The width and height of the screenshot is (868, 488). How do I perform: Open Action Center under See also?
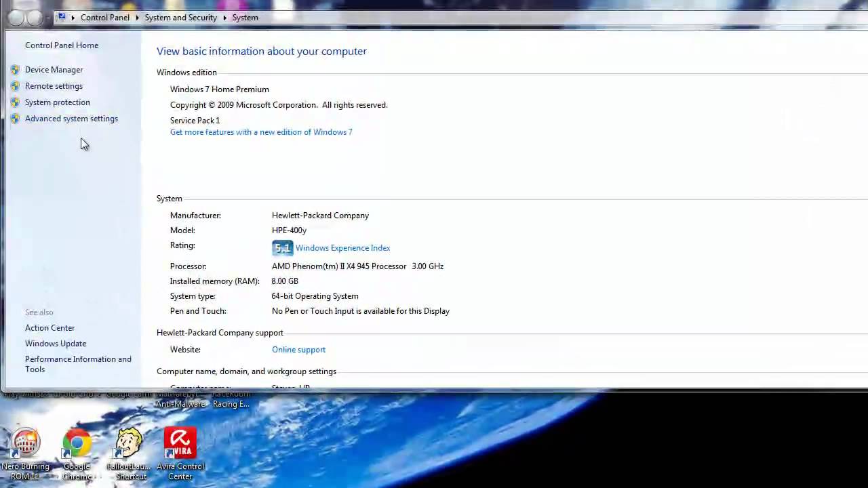(50, 328)
